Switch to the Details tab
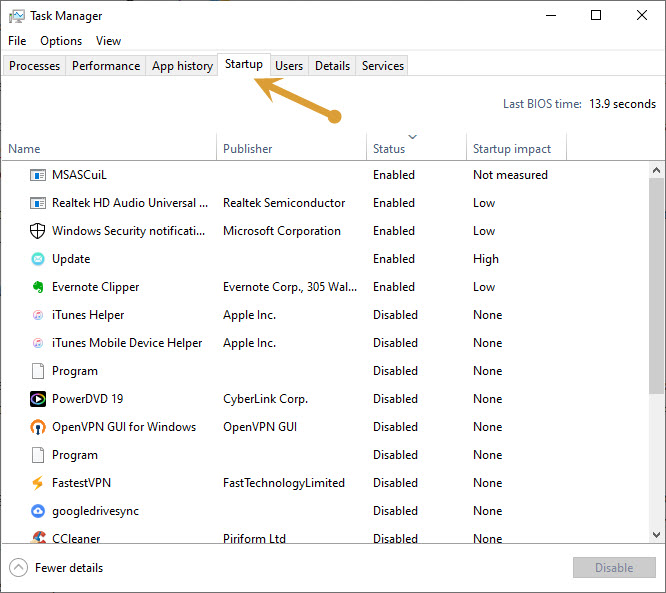 point(332,66)
